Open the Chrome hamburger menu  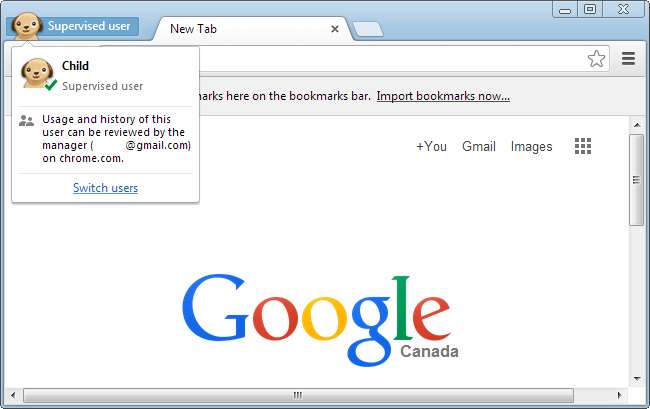[x=628, y=58]
